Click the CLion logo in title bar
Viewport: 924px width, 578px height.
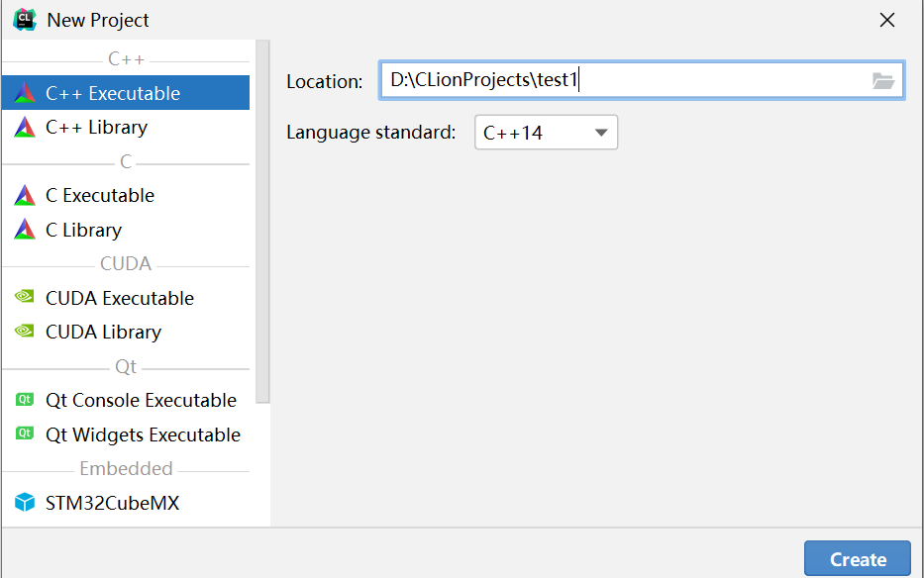point(25,20)
